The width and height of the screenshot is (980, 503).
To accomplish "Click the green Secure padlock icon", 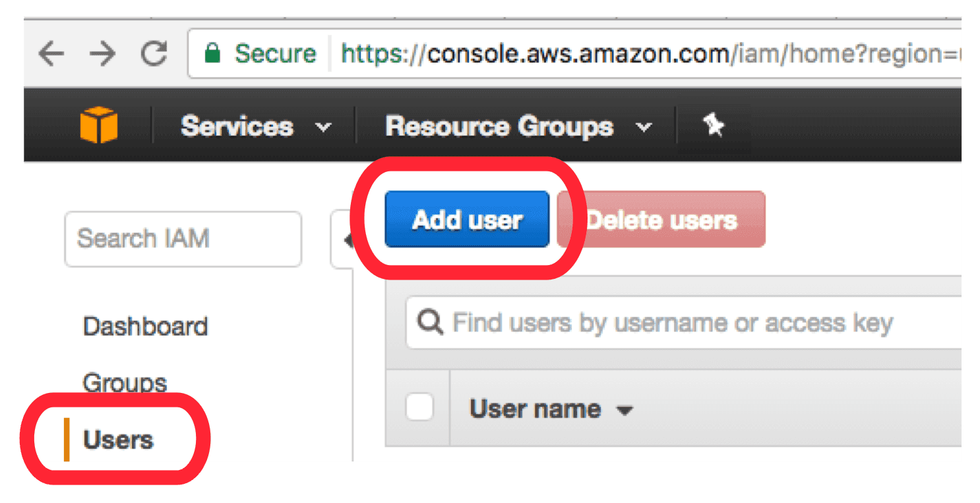I will coord(212,53).
